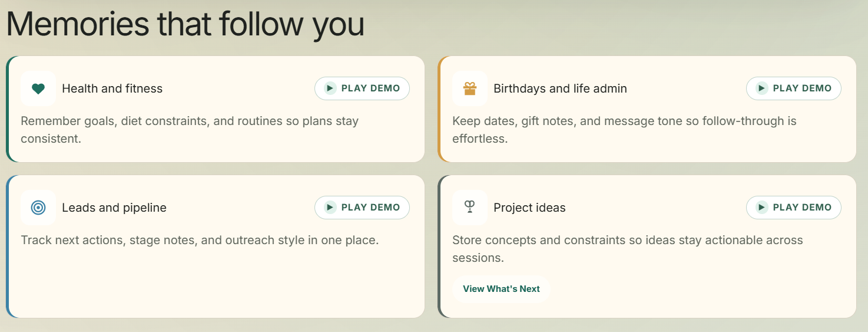Click the Memories that follow you heading

coord(185,24)
